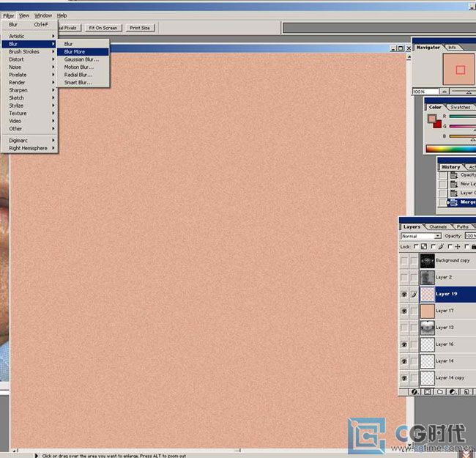Select the Layer 14 copy thumbnail
The width and height of the screenshot is (476, 458).
[x=427, y=377]
